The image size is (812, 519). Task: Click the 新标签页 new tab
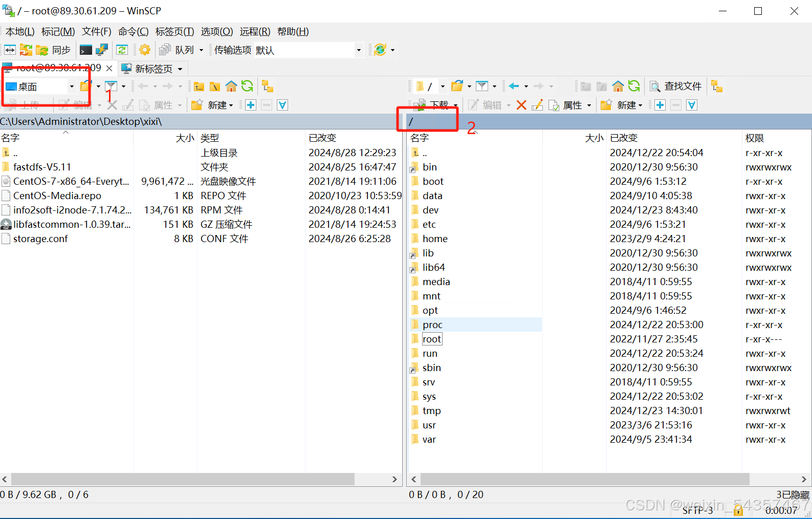(153, 69)
